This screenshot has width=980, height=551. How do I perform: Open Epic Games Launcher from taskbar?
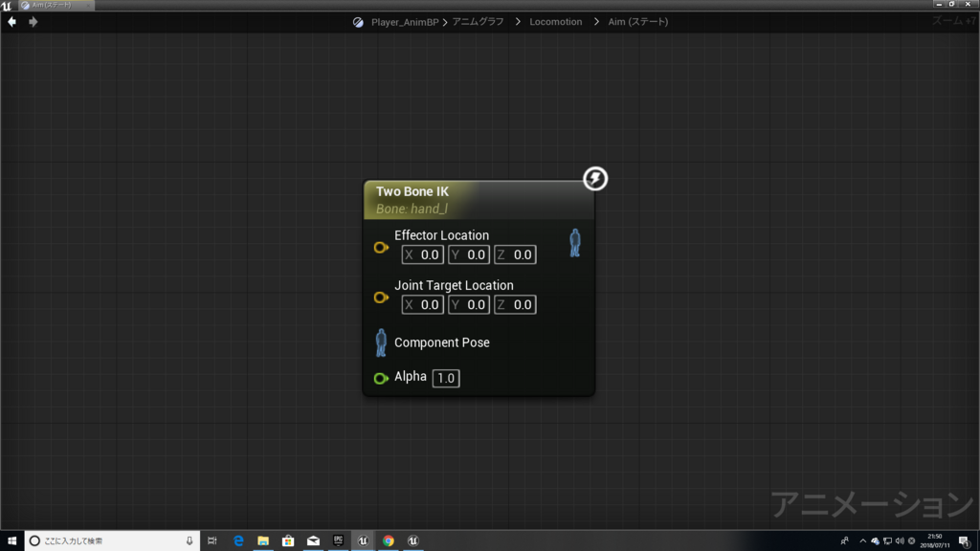[x=338, y=540]
